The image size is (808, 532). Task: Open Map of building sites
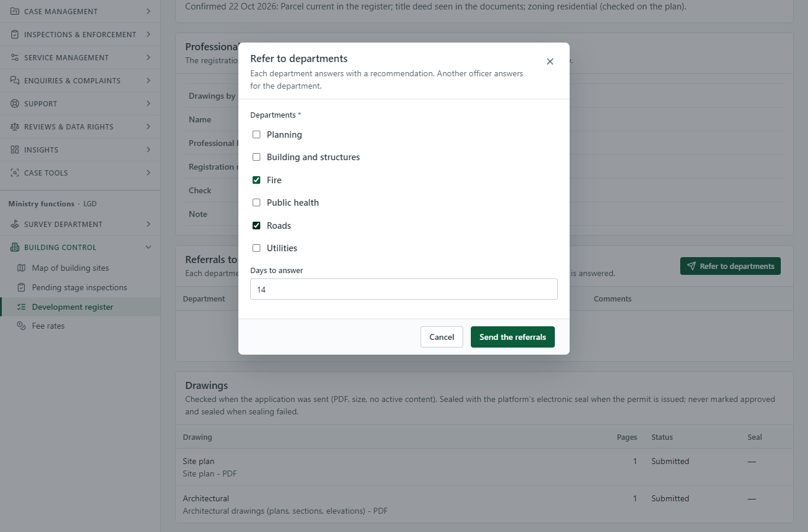point(70,268)
